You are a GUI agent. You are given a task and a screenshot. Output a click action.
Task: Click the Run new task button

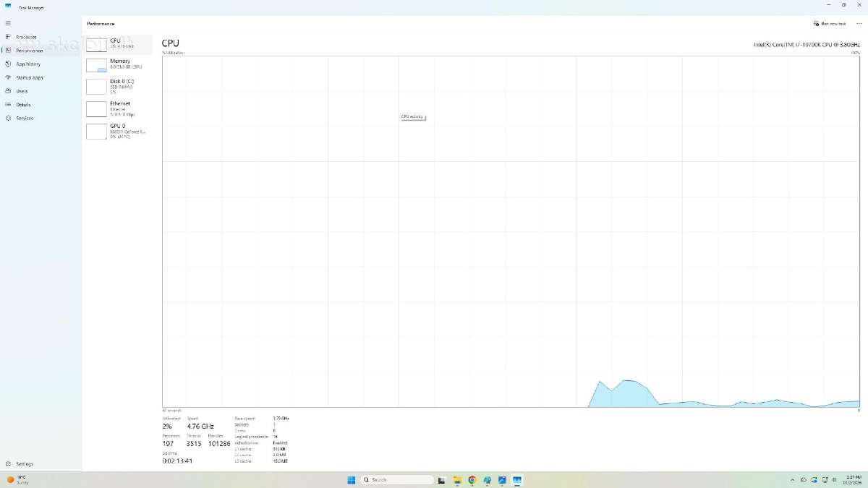pyautogui.click(x=830, y=24)
